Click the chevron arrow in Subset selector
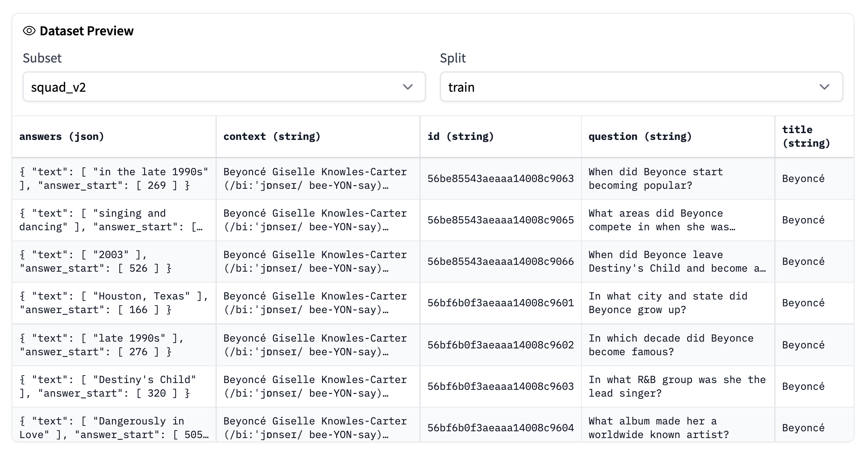868x453 pixels. pyautogui.click(x=407, y=87)
